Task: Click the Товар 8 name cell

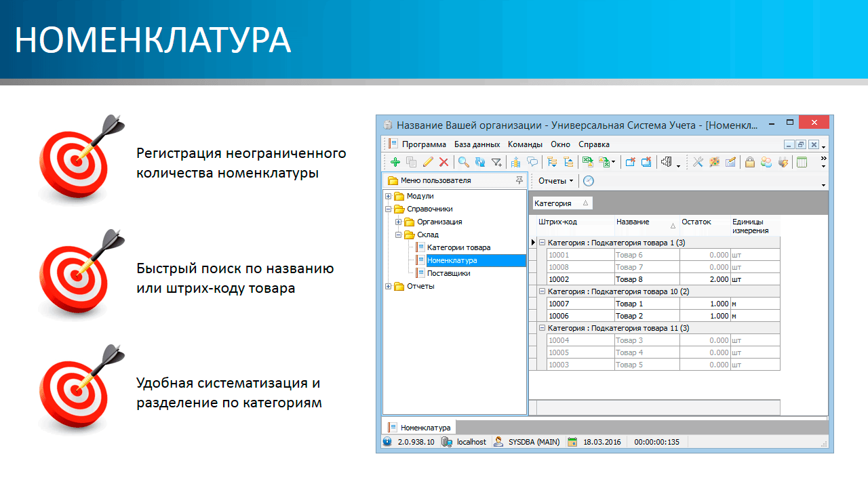Action: point(647,279)
